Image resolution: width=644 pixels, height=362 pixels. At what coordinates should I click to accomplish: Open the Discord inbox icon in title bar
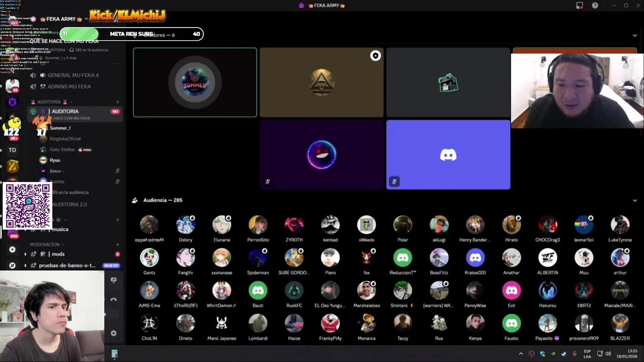point(580,6)
